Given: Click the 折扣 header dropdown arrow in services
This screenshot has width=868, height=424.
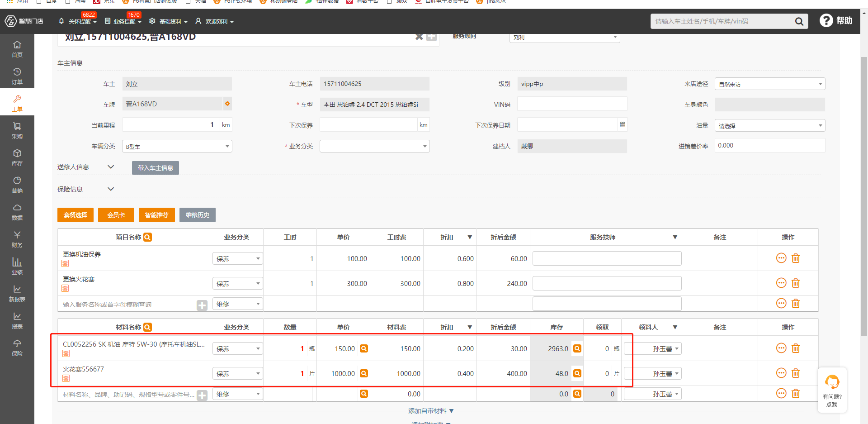Looking at the screenshot, I should coord(470,237).
